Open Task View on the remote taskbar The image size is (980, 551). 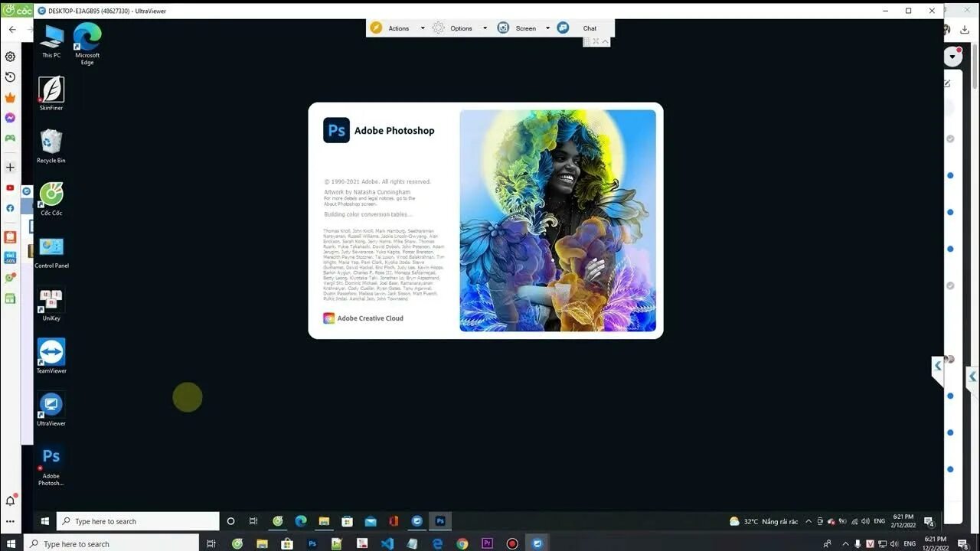253,521
